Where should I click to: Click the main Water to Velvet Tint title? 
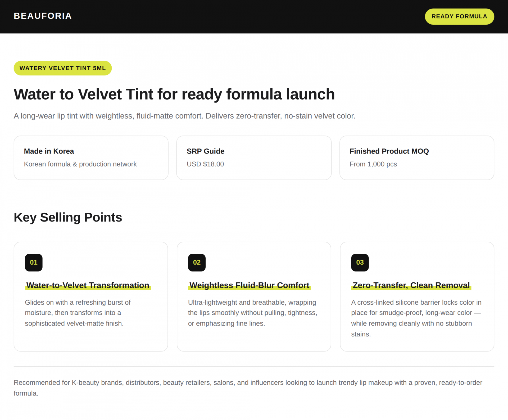pos(174,94)
